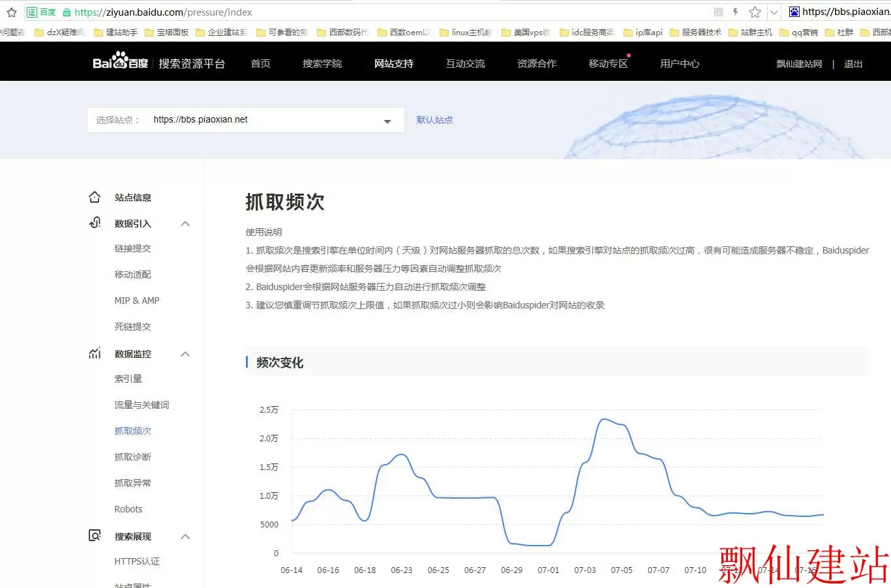Open 网站支持 in top navigation
Image resolution: width=891 pixels, height=588 pixels.
[393, 63]
